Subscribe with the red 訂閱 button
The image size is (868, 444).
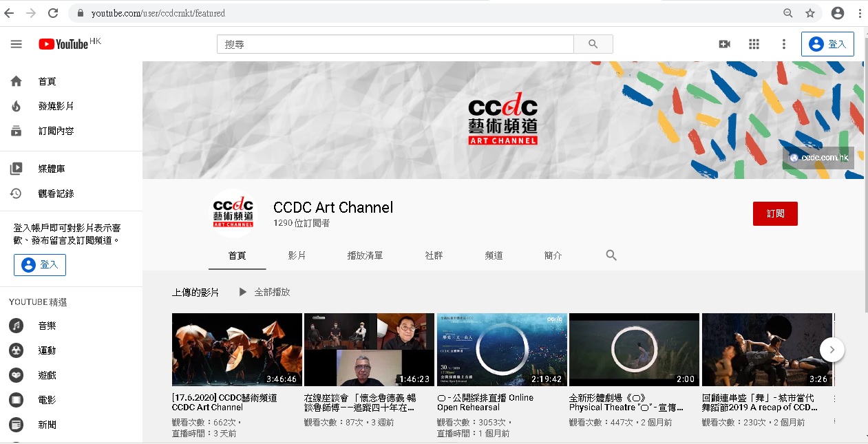click(775, 213)
